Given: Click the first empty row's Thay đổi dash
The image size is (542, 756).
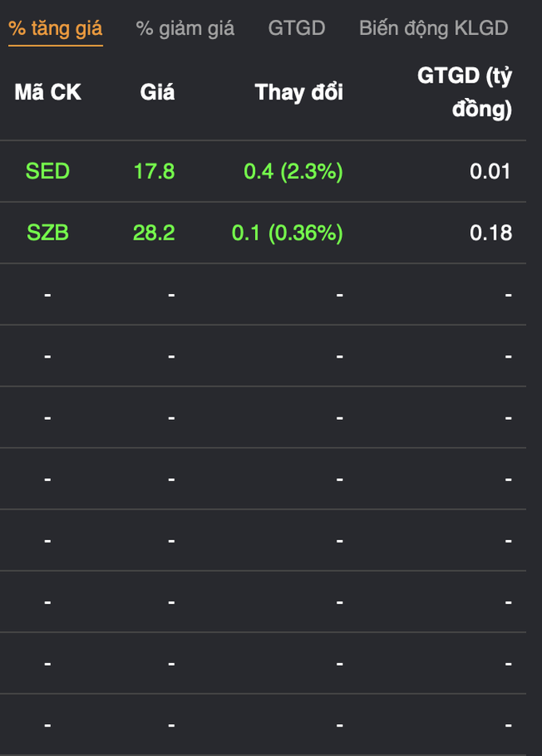Looking at the screenshot, I should tap(340, 295).
